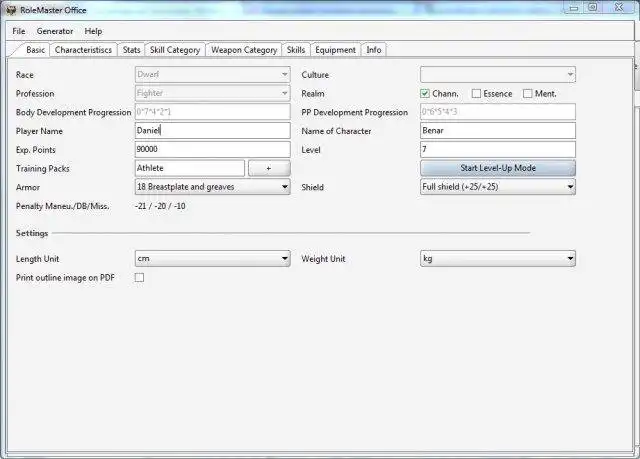Select the Basic tab
This screenshot has width=640, height=459.
[x=35, y=49]
